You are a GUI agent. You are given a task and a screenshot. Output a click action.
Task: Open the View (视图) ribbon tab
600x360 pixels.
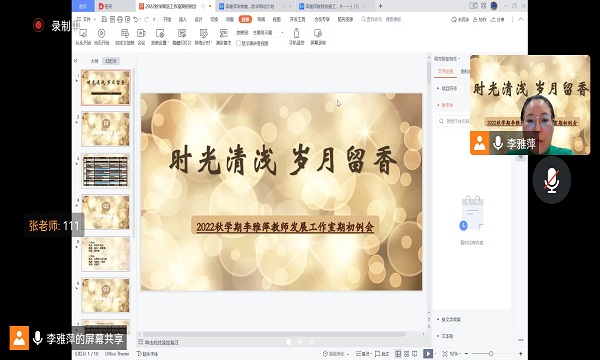click(277, 19)
